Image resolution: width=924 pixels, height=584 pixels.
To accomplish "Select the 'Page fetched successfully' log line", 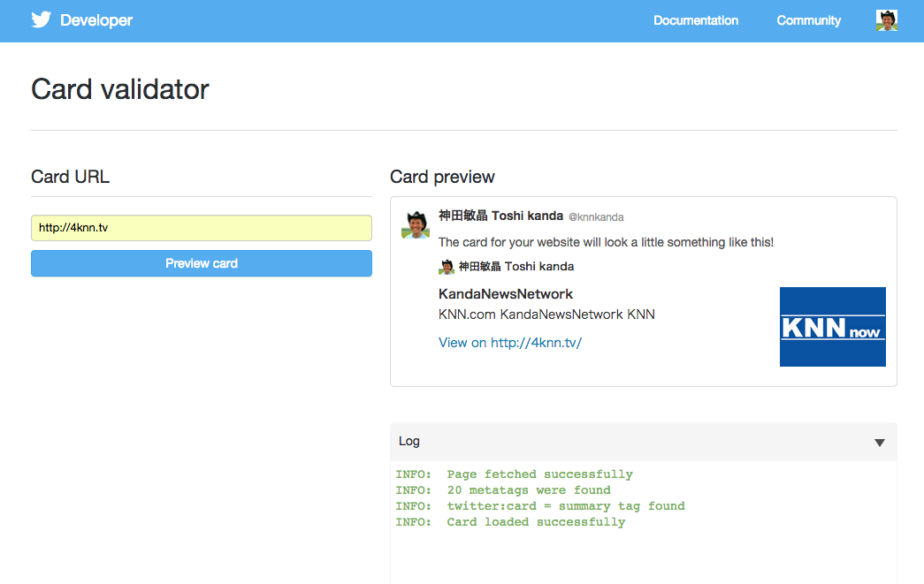I will (x=514, y=474).
